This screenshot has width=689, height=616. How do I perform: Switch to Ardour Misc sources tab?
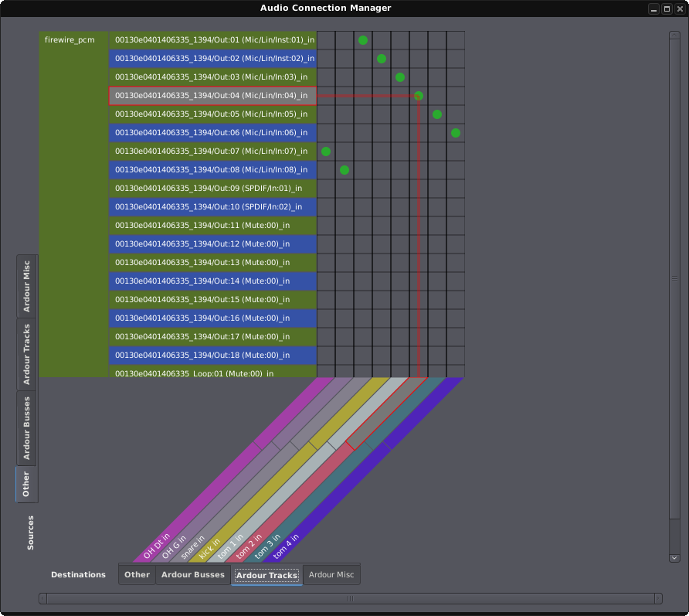click(x=27, y=286)
